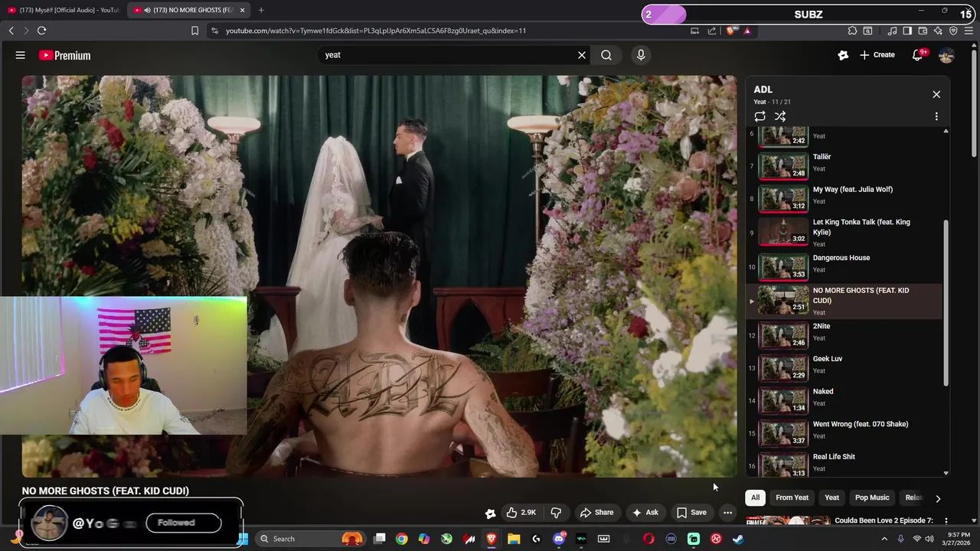Image resolution: width=980 pixels, height=551 pixels.
Task: Select the 'From Yeat' filter chip
Action: [x=792, y=497]
